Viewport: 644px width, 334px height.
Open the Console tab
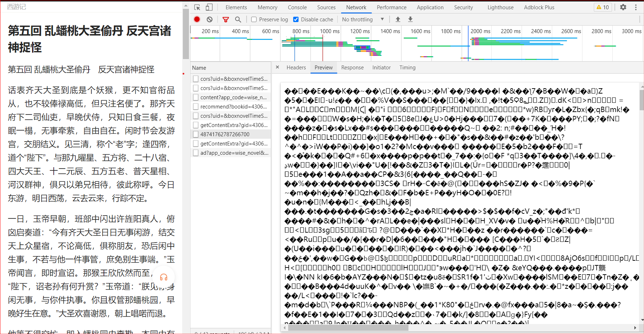297,7
